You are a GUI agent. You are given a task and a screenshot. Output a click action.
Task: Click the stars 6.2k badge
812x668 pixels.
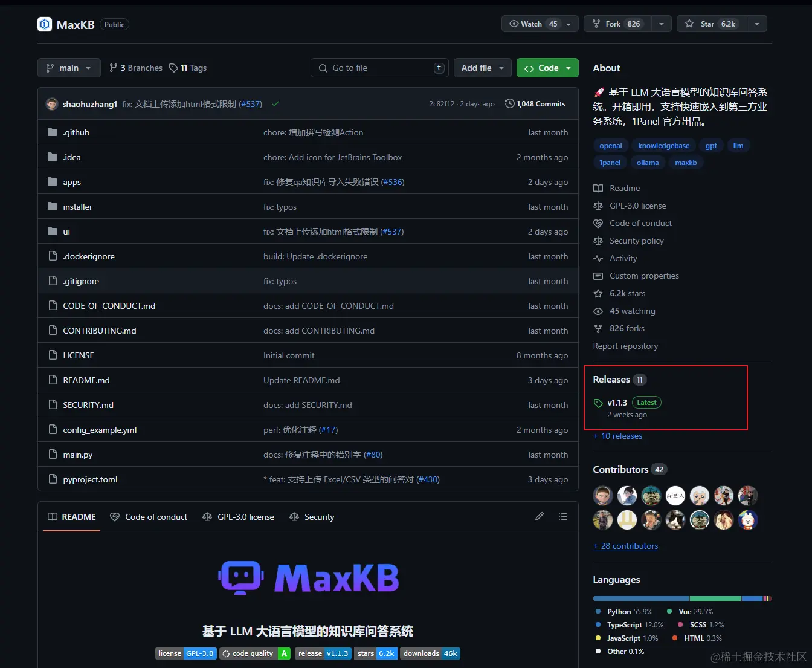point(376,653)
